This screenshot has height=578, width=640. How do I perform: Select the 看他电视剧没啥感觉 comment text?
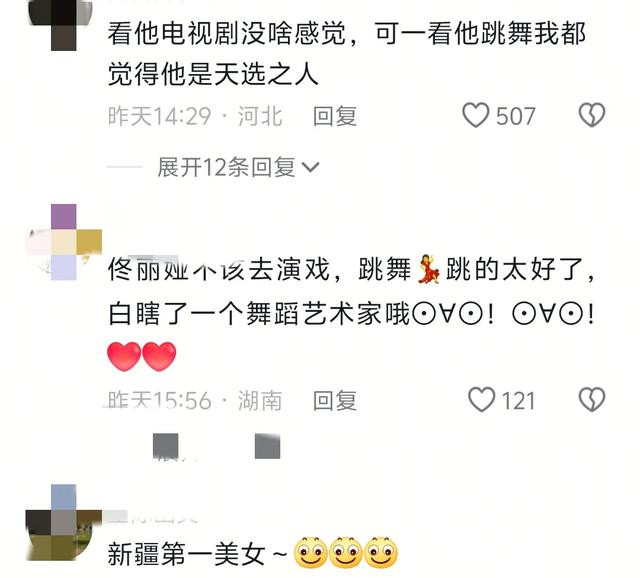click(347, 54)
